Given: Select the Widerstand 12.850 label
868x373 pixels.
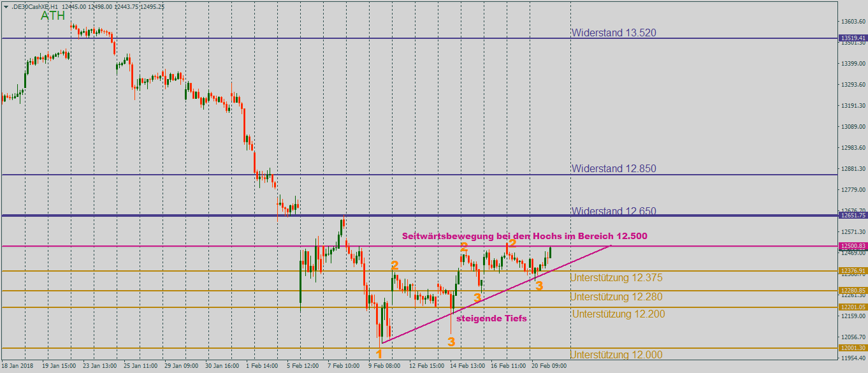Looking at the screenshot, I should pyautogui.click(x=614, y=169).
